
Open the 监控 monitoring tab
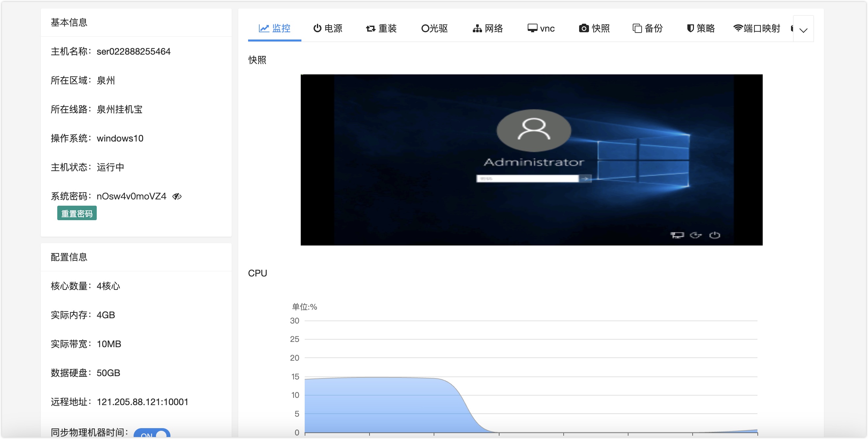[274, 28]
